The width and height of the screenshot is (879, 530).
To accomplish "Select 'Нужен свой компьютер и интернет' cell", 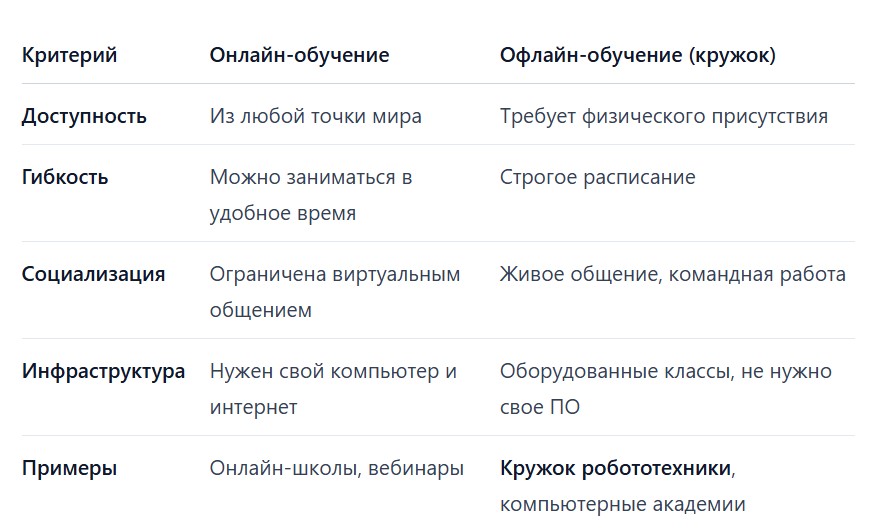I will pyautogui.click(x=333, y=389).
